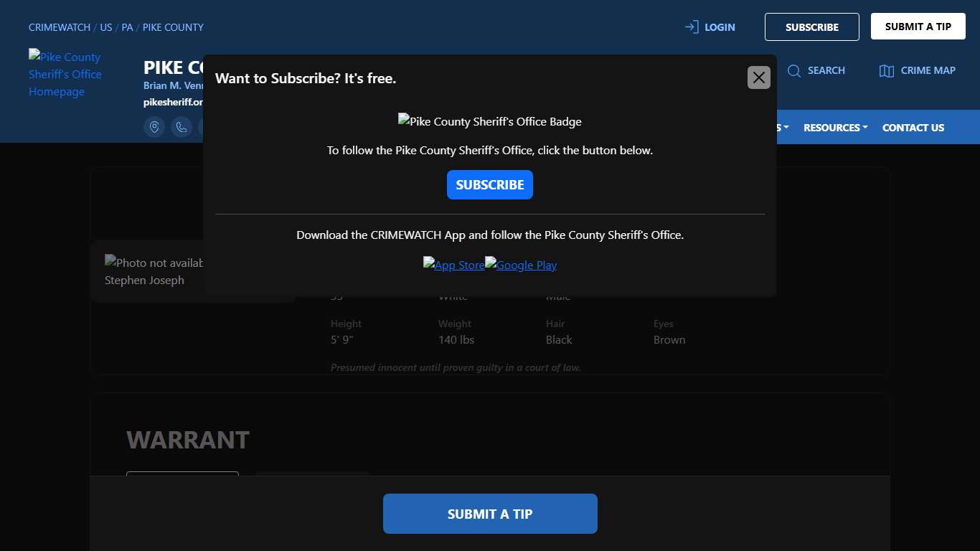Navigate to the PA breadcrumb link

click(x=127, y=27)
